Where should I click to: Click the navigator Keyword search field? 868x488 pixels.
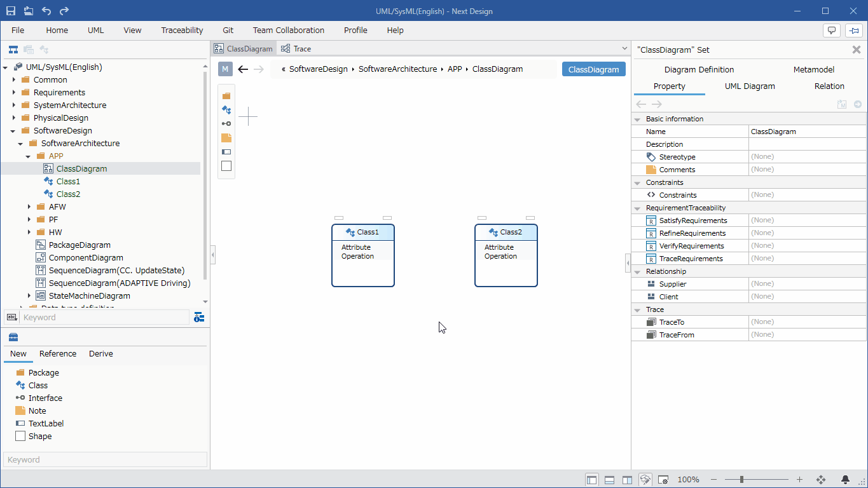coord(104,317)
